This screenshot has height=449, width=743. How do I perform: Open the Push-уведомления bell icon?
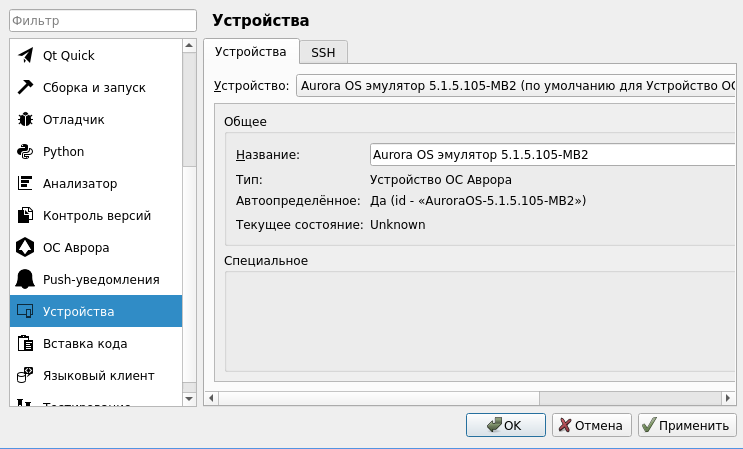[26, 279]
